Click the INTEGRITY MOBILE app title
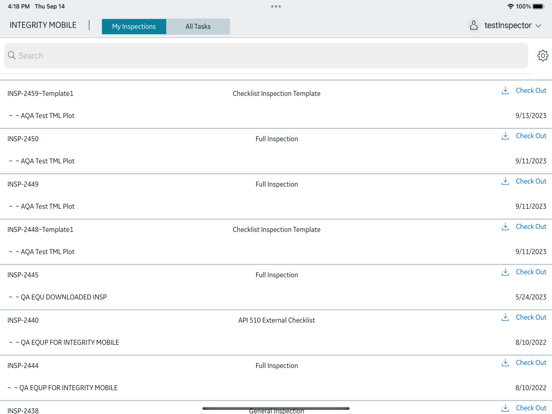The width and height of the screenshot is (552, 414). click(x=43, y=25)
